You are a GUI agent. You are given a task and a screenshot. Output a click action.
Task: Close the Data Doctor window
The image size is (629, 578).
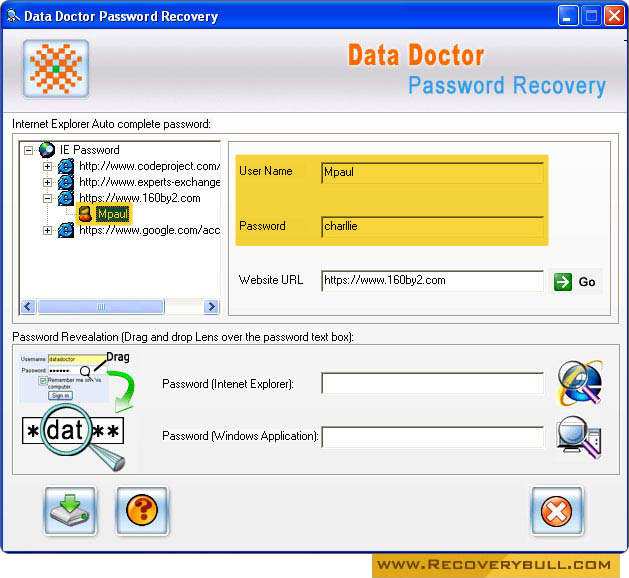pyautogui.click(x=614, y=16)
